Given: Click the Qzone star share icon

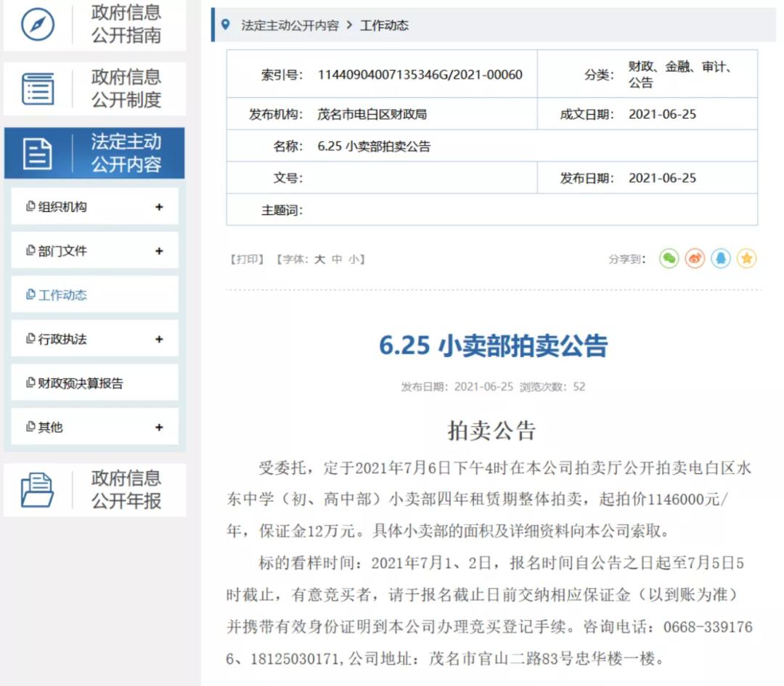Looking at the screenshot, I should pos(746,258).
